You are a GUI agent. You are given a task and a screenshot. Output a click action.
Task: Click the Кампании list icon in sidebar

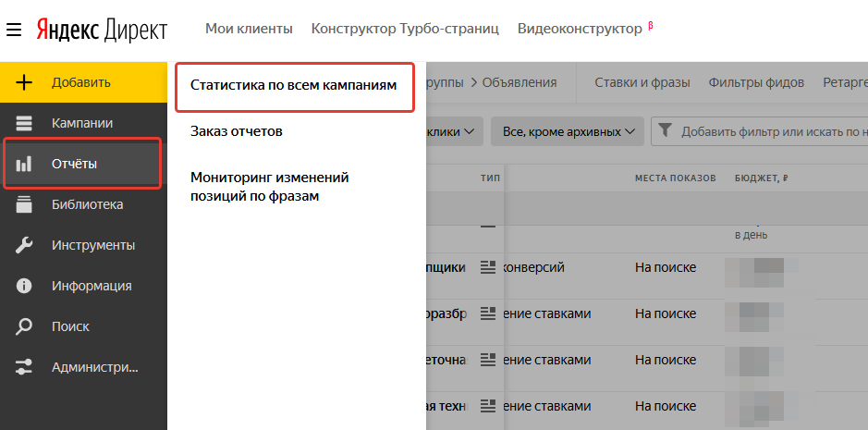tap(24, 123)
